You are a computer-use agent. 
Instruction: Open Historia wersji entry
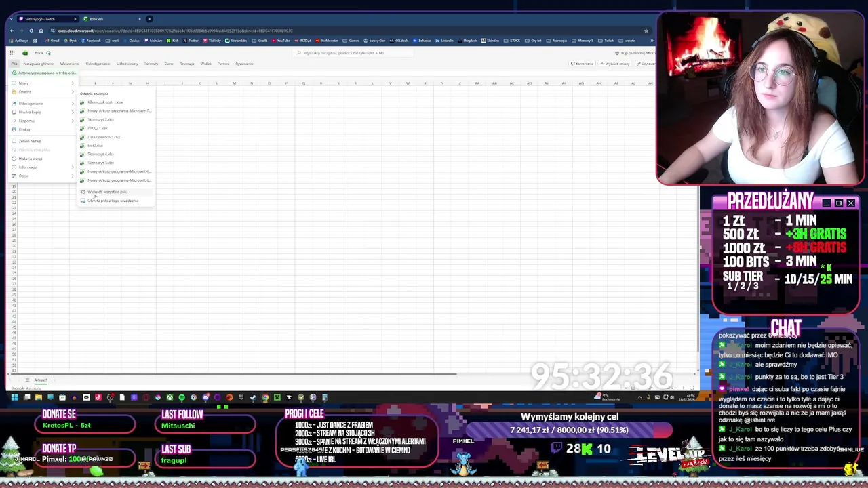pyautogui.click(x=42, y=159)
